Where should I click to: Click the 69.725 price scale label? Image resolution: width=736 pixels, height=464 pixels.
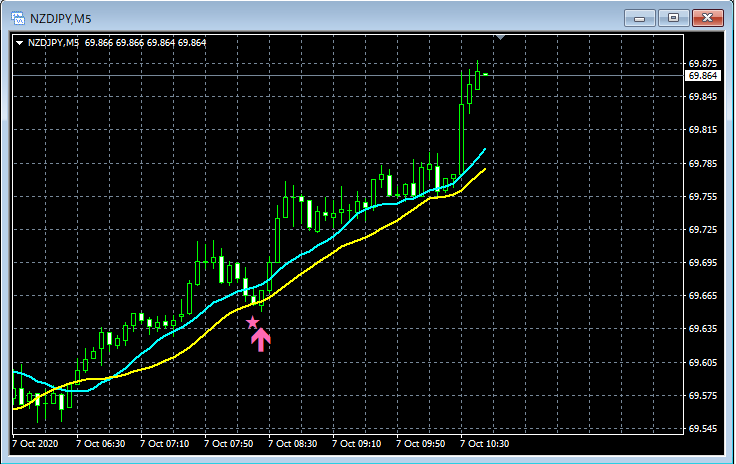coord(703,229)
